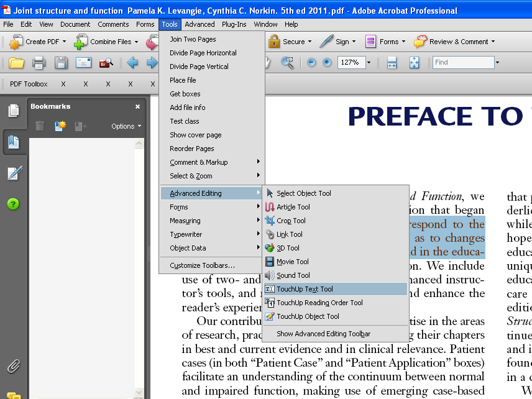Open the Create PDF dropdown arrow
Screen dimensions: 532x399
[65, 42]
